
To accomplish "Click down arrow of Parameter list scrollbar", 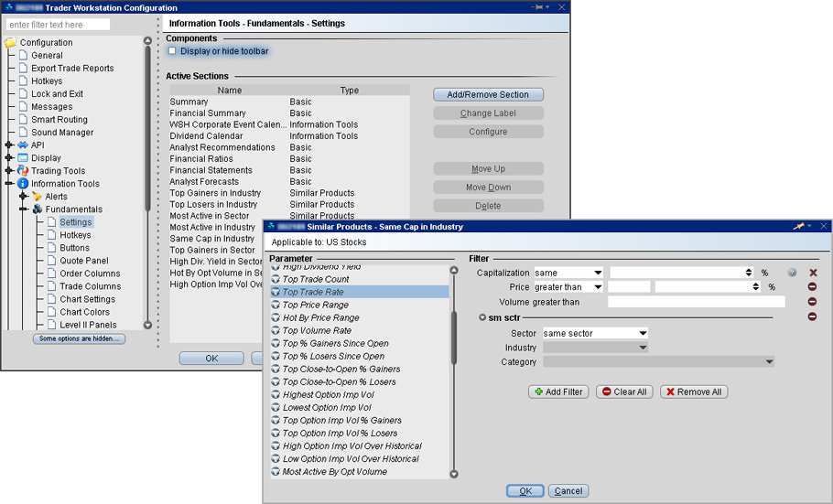I will (x=454, y=474).
